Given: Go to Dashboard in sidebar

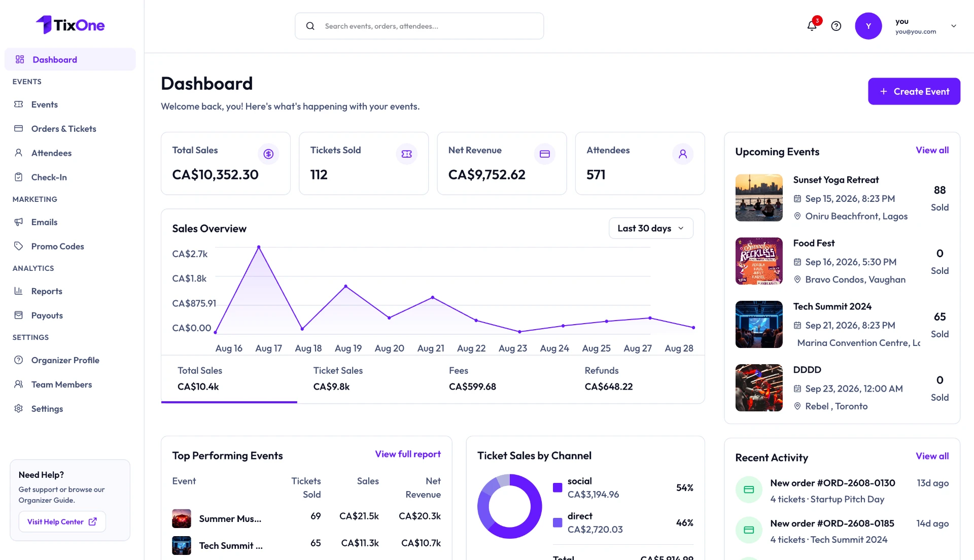Looking at the screenshot, I should (x=70, y=59).
